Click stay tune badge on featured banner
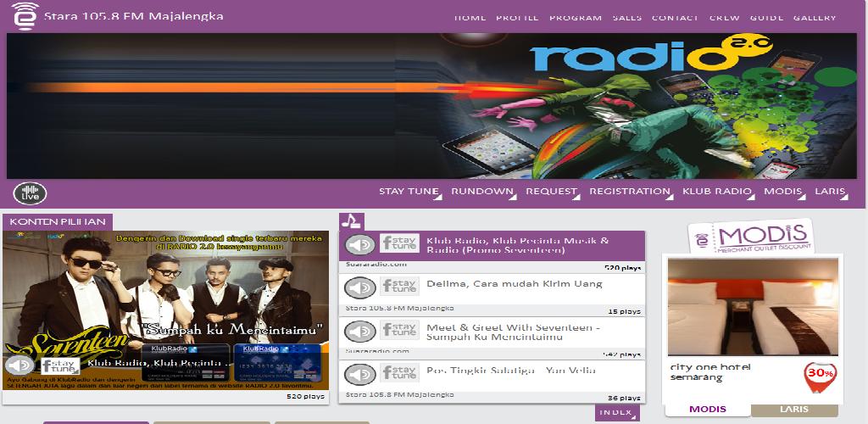This screenshot has height=424, width=868. [x=60, y=365]
